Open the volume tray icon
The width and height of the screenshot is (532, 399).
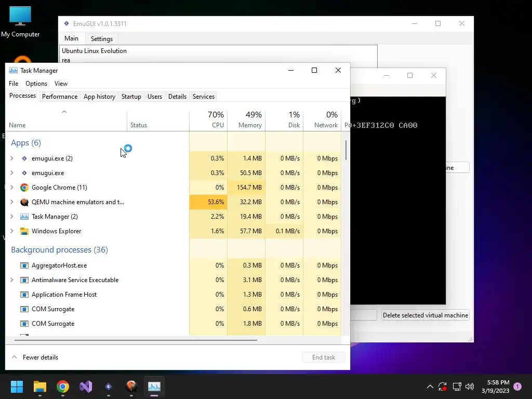click(470, 387)
